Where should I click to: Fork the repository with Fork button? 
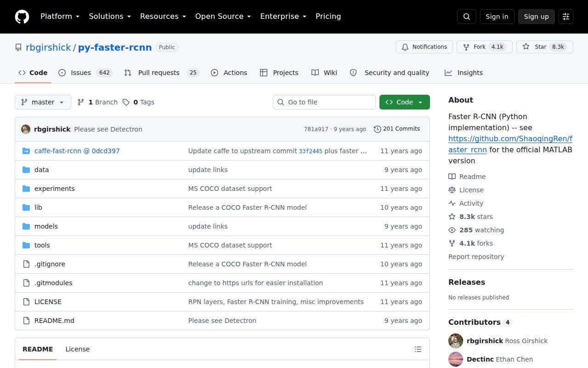click(x=484, y=47)
